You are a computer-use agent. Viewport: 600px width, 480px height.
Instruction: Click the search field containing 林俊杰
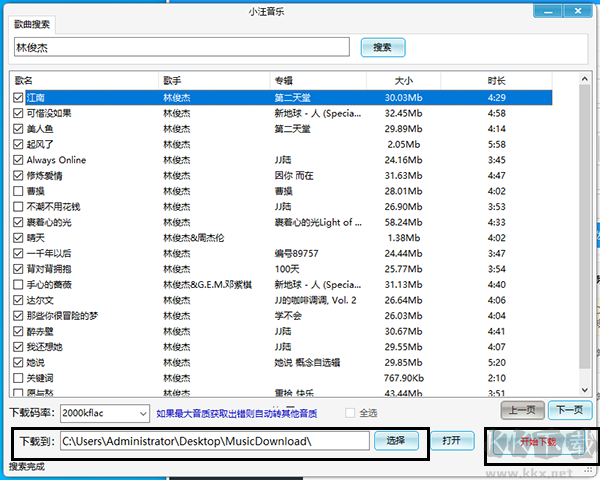point(180,47)
